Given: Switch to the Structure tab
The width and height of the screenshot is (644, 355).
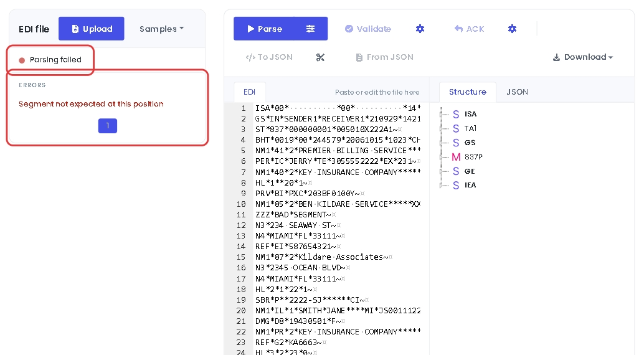Looking at the screenshot, I should point(467,92).
